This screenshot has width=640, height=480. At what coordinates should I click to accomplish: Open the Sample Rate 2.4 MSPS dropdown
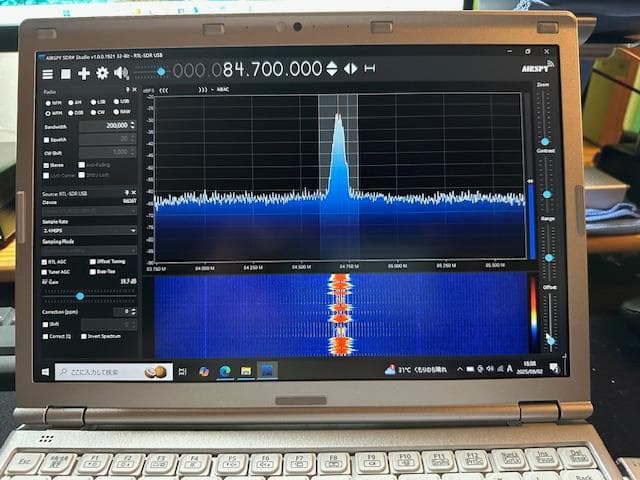(x=89, y=231)
